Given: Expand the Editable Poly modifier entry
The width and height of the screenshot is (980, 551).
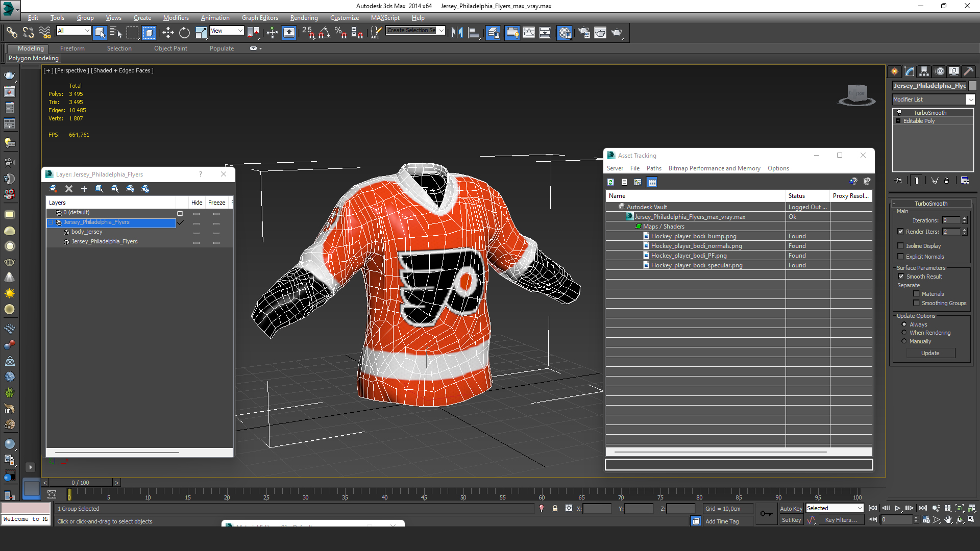Looking at the screenshot, I should [898, 121].
